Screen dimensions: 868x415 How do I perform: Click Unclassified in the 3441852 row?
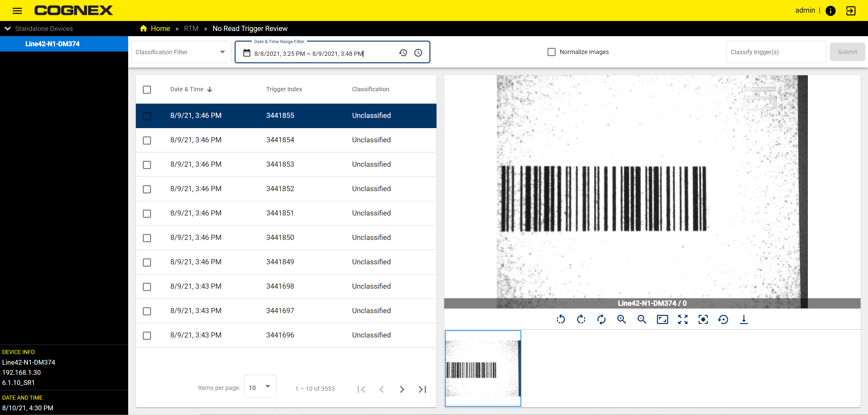coord(371,189)
